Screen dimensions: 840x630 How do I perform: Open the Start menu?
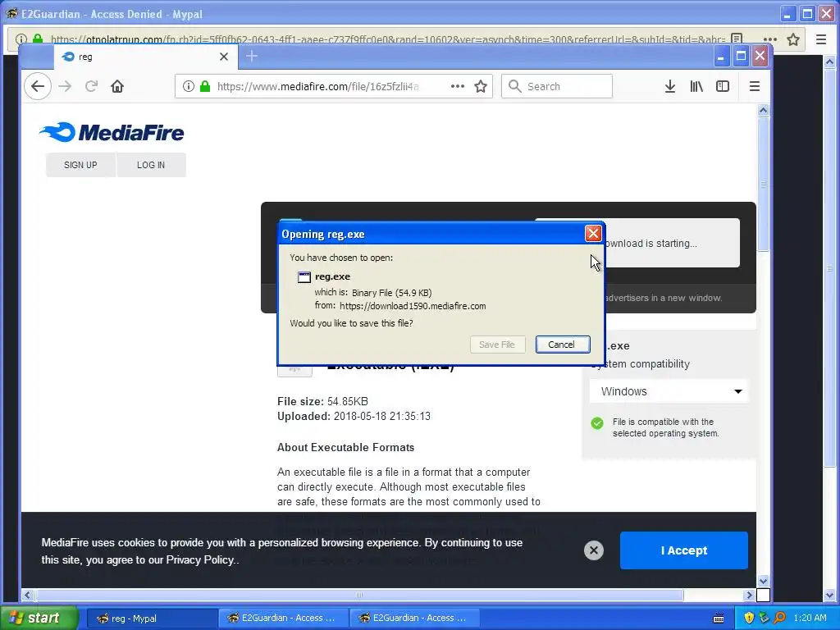click(39, 618)
